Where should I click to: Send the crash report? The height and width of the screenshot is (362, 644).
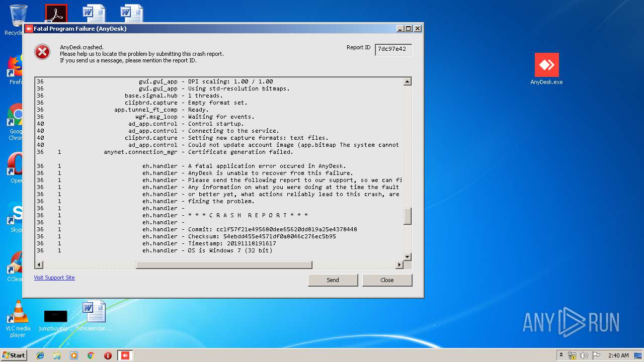[x=333, y=280]
